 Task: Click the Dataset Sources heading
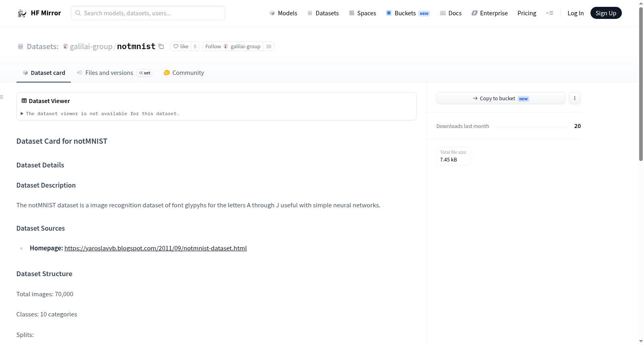41,228
